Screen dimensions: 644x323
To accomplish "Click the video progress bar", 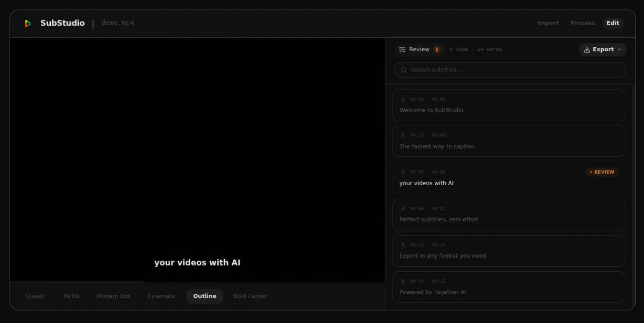I will coord(197,281).
